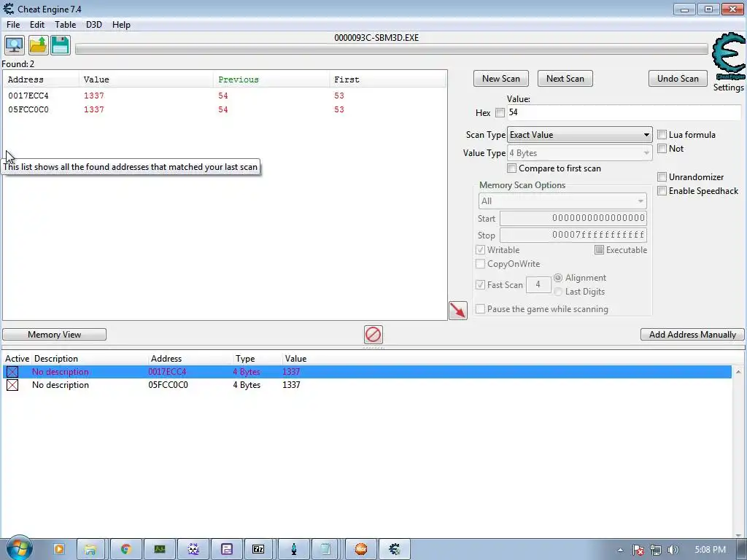Open Chrome from the taskbar
The width and height of the screenshot is (747, 560).
point(125,549)
